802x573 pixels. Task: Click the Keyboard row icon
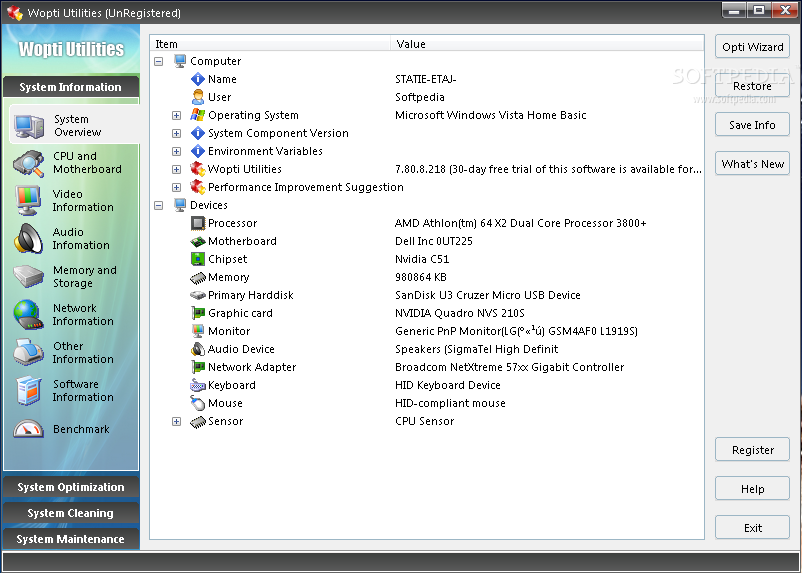197,385
